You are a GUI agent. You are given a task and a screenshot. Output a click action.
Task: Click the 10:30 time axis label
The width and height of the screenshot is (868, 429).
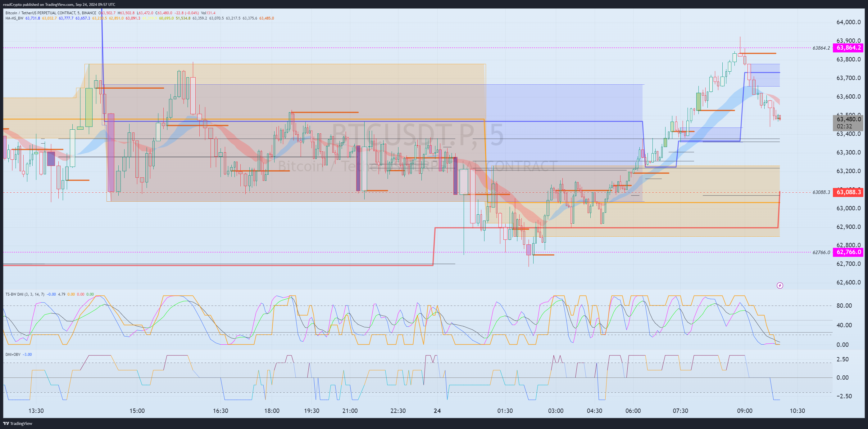797,411
